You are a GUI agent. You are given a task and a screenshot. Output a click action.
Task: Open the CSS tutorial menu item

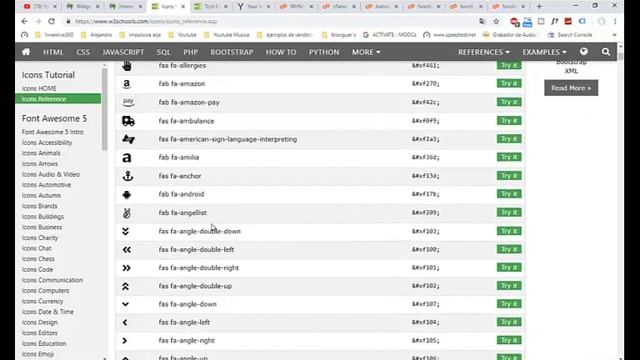click(x=83, y=52)
